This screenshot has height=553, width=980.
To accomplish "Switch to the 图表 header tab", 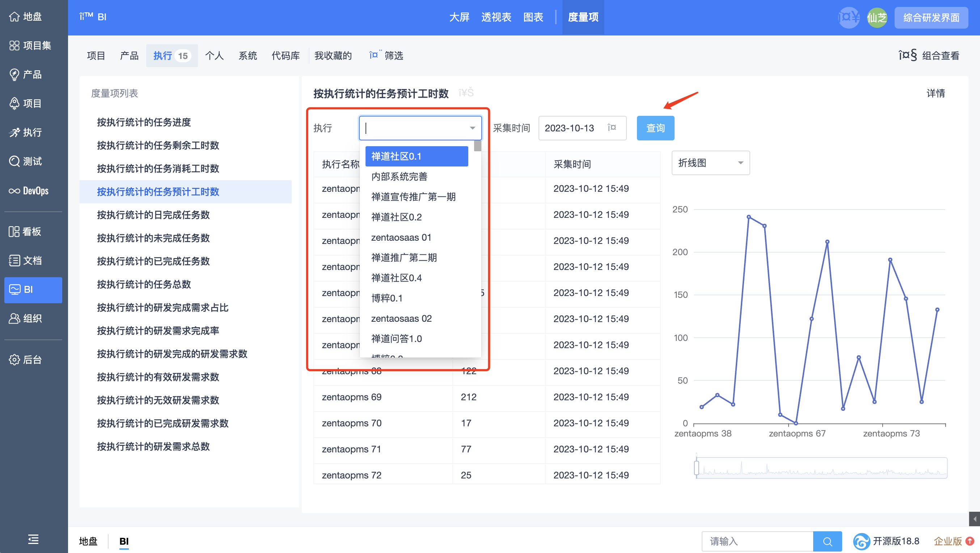I will click(533, 17).
